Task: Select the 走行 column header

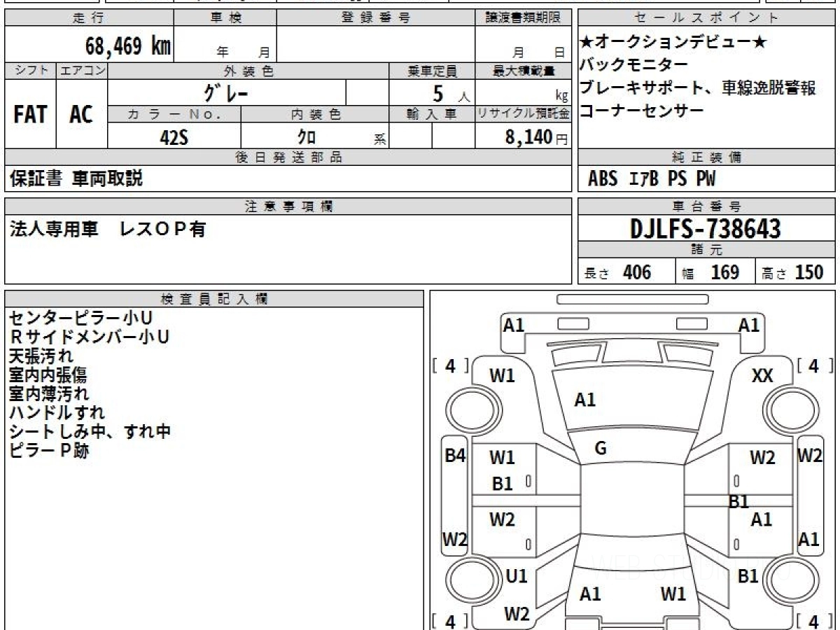Action: tap(89, 18)
